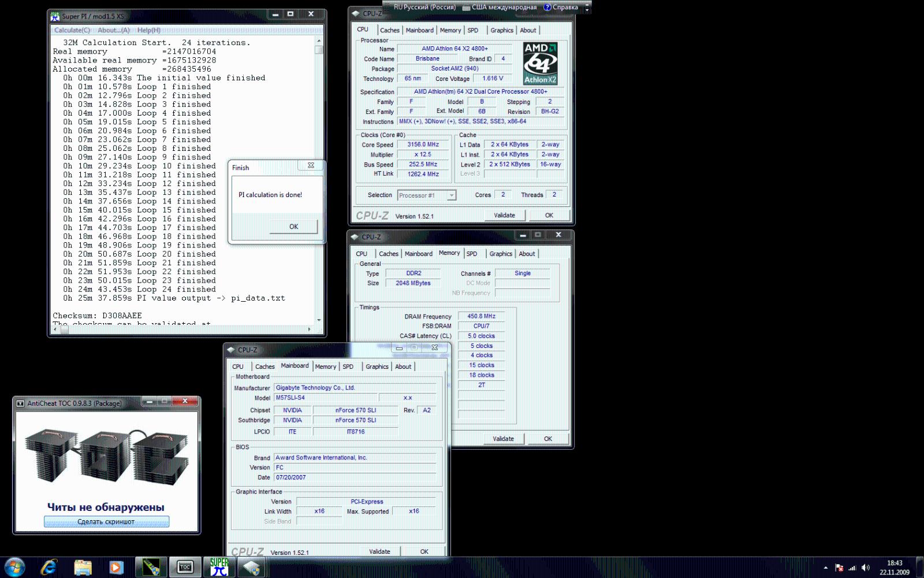Viewport: 924px width, 578px height.
Task: Show hidden tray icons arrow
Action: 825,568
